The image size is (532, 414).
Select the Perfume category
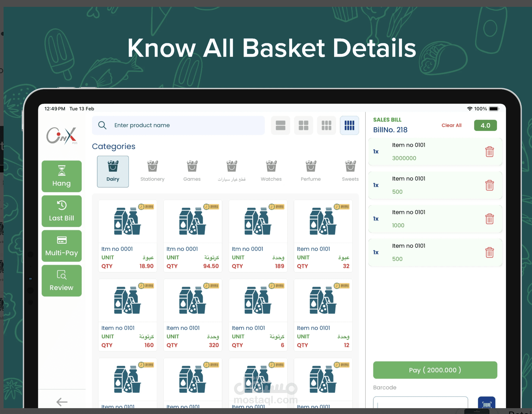click(x=311, y=171)
